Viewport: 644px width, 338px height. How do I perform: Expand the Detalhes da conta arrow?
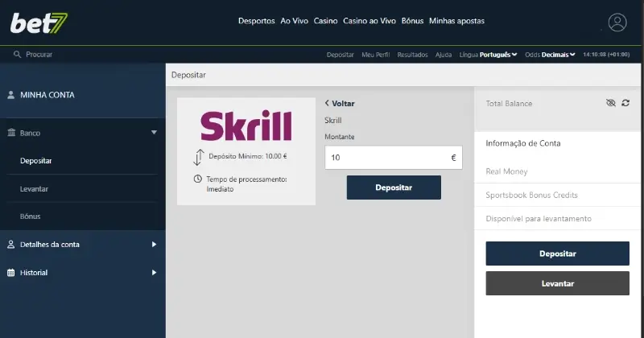pyautogui.click(x=154, y=245)
